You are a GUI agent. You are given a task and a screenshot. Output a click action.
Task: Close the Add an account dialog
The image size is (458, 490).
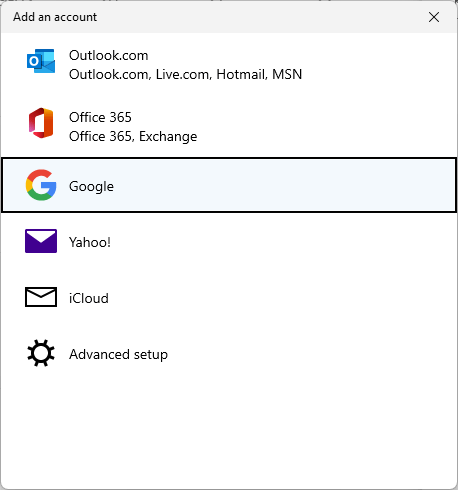tap(434, 17)
